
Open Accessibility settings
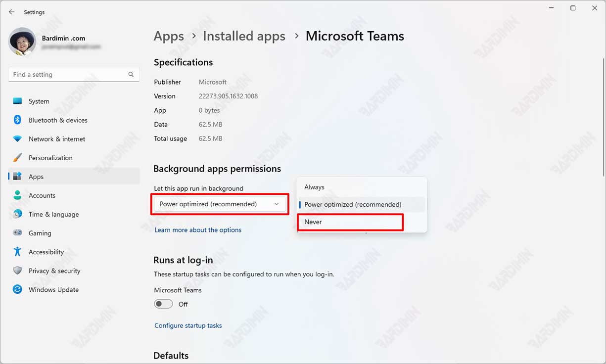45,252
